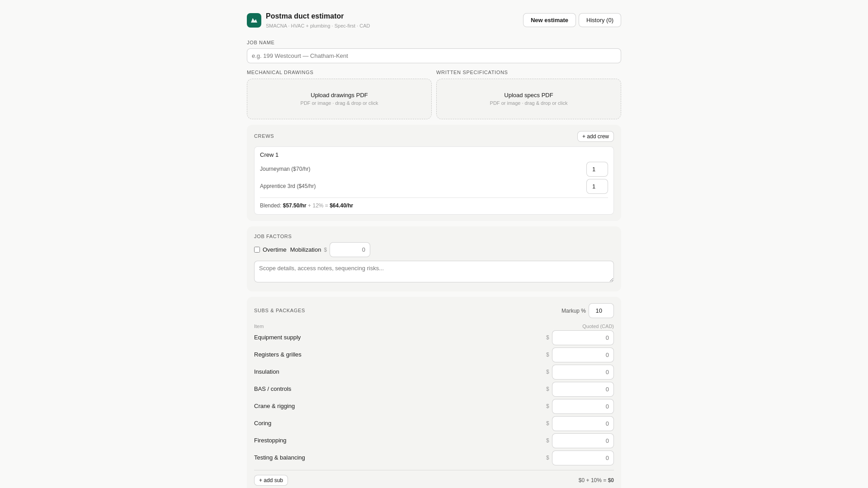Focus the Job name input field
This screenshot has width=868, height=488.
pos(434,56)
